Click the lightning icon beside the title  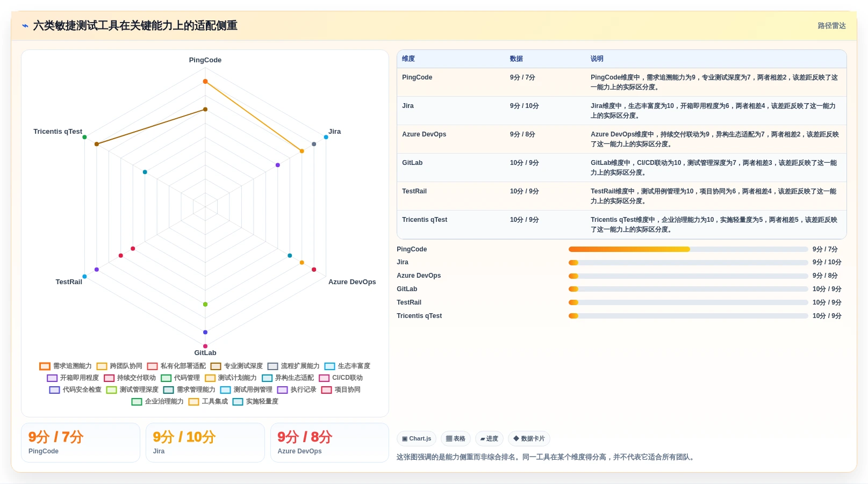[25, 26]
